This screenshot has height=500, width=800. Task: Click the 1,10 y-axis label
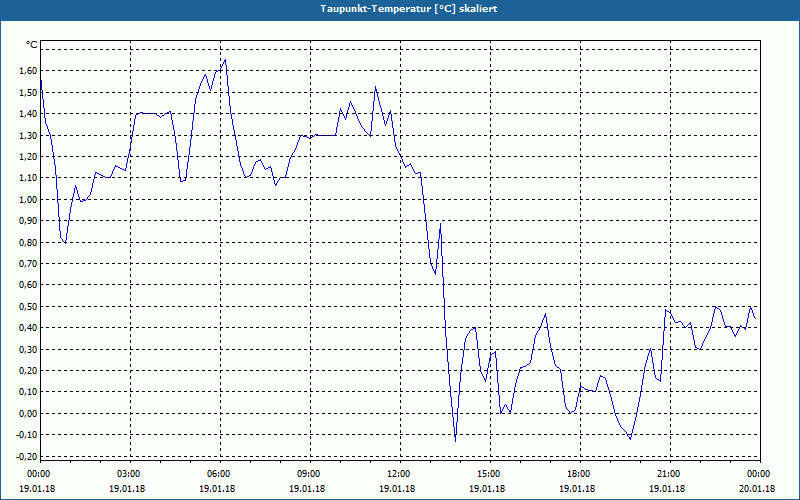[29, 178]
